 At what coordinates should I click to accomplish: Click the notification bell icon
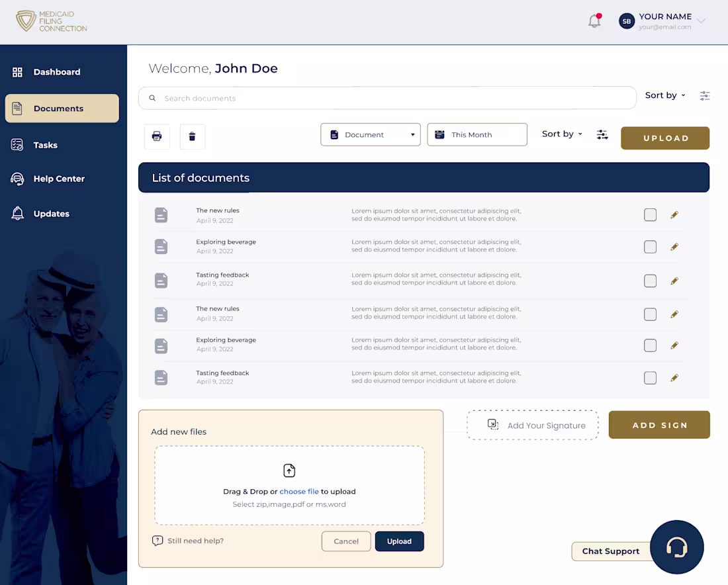tap(593, 21)
